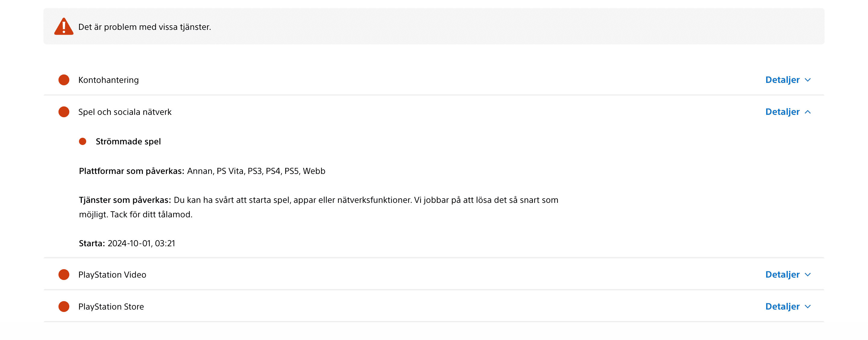Click the Spel och sociala nätverk label

[x=125, y=112]
